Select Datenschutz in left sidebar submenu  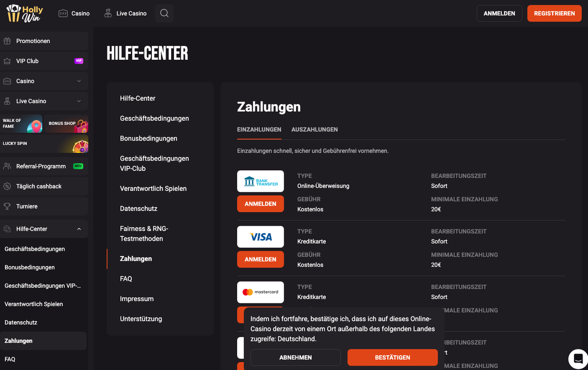(x=21, y=323)
